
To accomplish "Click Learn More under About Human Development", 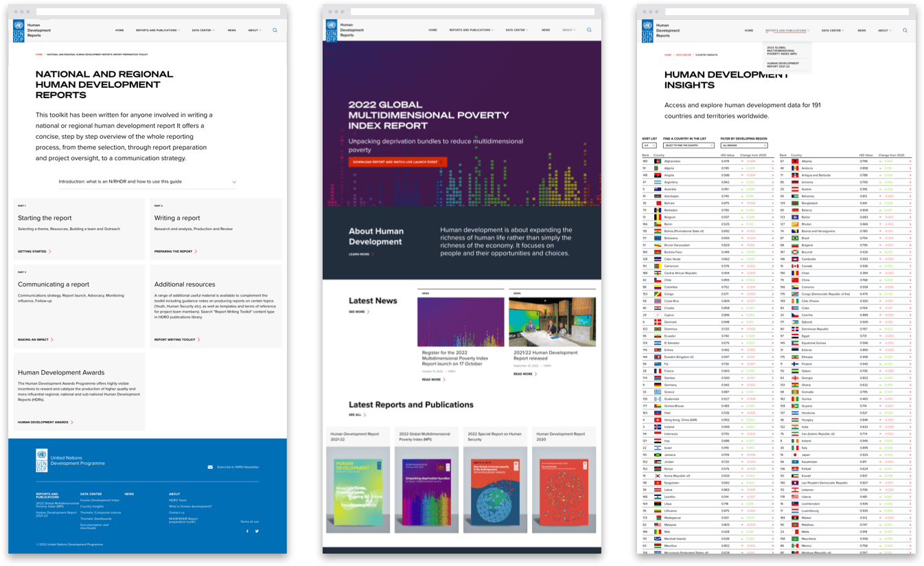I will [360, 254].
